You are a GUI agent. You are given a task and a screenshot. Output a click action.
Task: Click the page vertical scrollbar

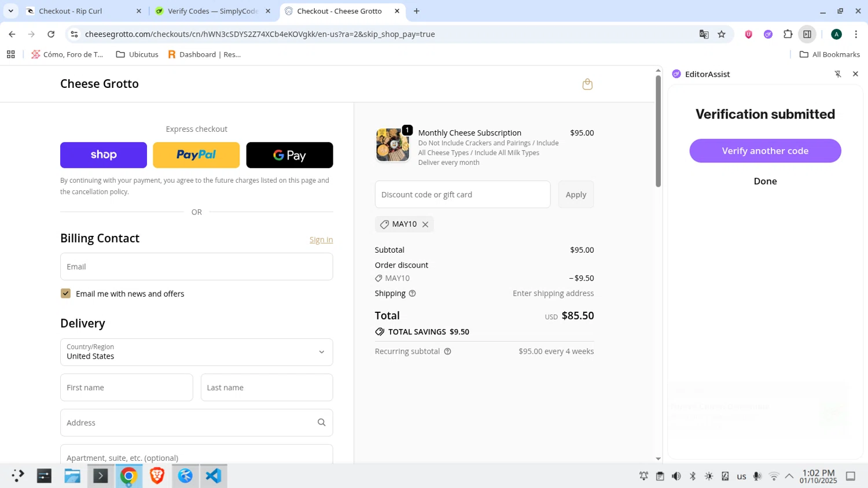[658, 132]
